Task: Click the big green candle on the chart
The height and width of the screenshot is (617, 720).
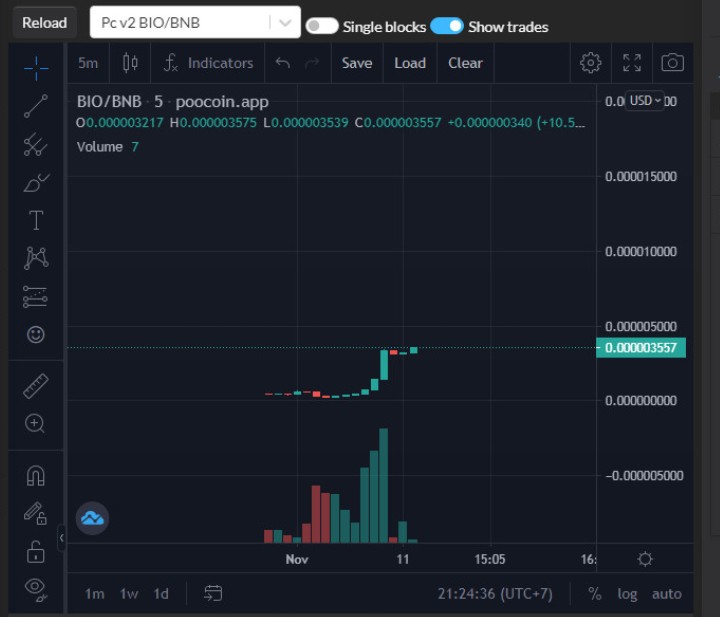Action: (x=384, y=365)
